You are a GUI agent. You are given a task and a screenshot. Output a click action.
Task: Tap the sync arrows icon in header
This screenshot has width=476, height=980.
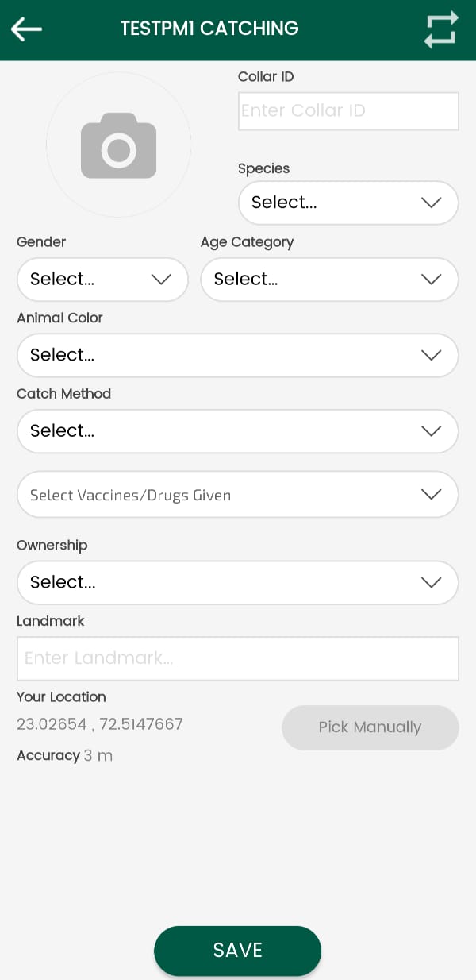click(440, 29)
